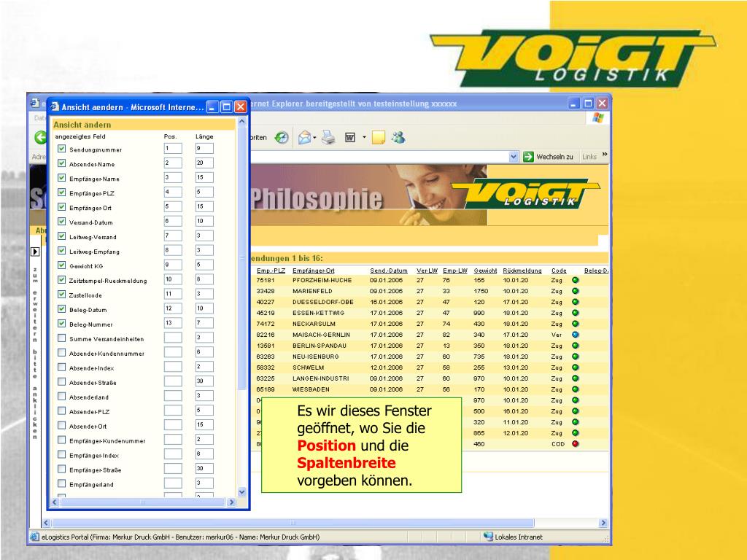Sort by Empfänger-Ort column header
This screenshot has height=560, width=747.
pos(314,271)
